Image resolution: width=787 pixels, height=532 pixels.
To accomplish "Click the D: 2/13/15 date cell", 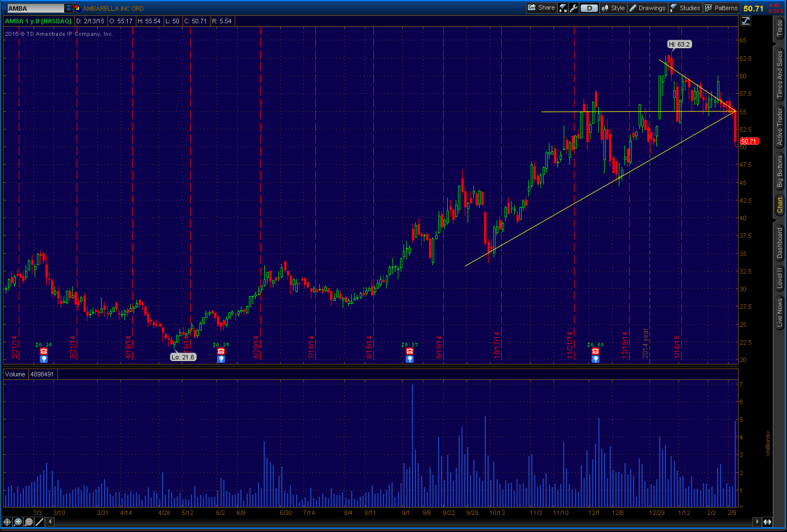I will (90, 21).
